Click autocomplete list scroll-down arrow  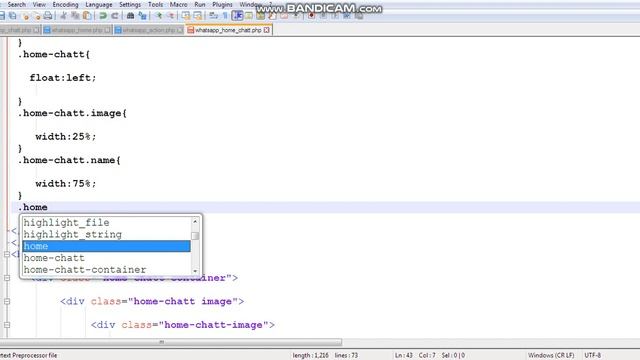(x=195, y=271)
